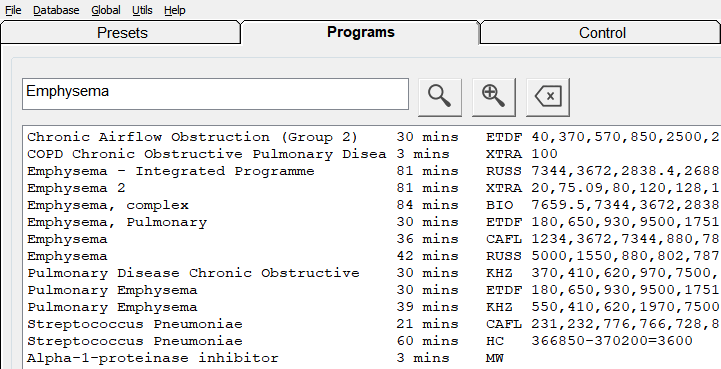Viewport: 721px width, 369px height.
Task: Click the 84 mins duration cell
Action: [428, 205]
